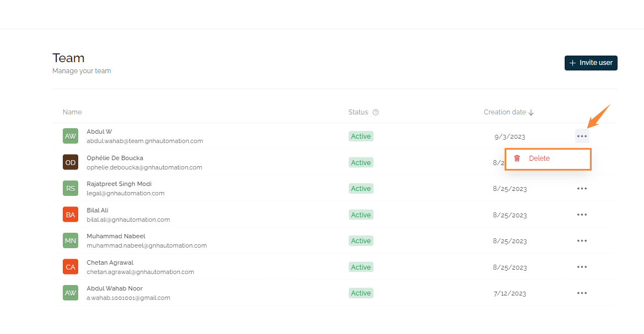Open three-dot menu for Rajatpreet Singh Modi

point(582,189)
